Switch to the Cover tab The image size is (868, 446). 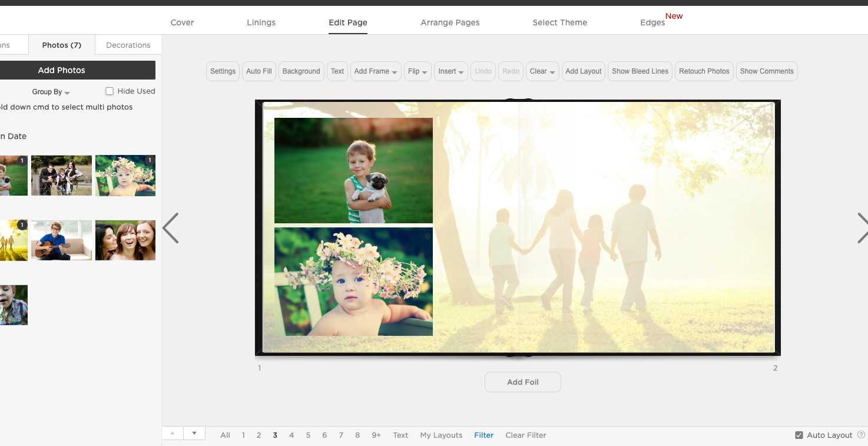click(182, 22)
